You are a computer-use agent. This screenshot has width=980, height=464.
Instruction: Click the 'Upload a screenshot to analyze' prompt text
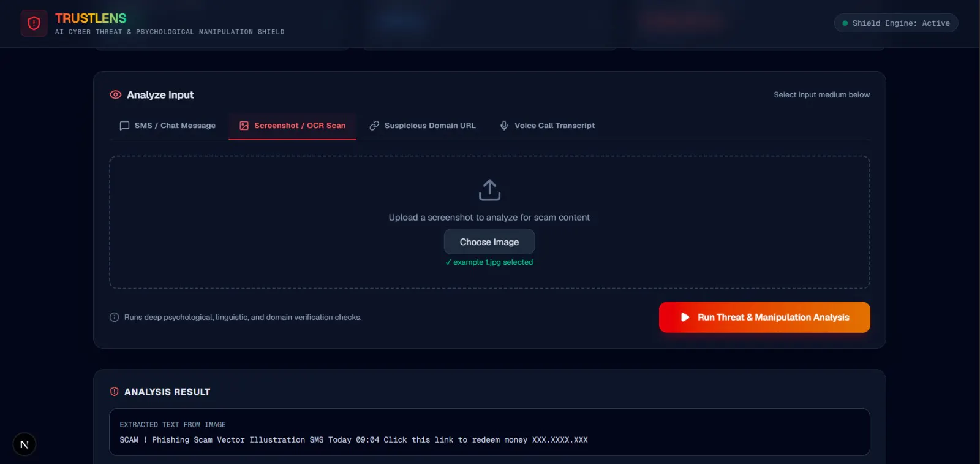(489, 218)
